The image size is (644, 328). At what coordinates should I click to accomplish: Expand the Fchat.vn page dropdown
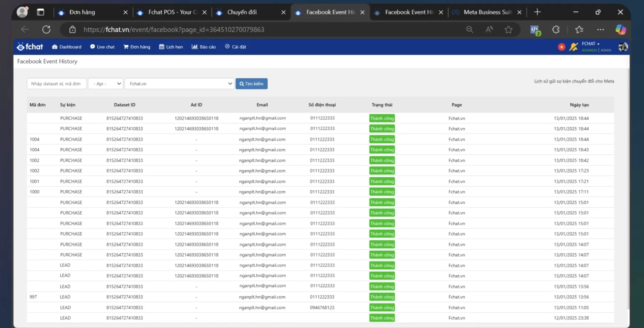(x=179, y=84)
